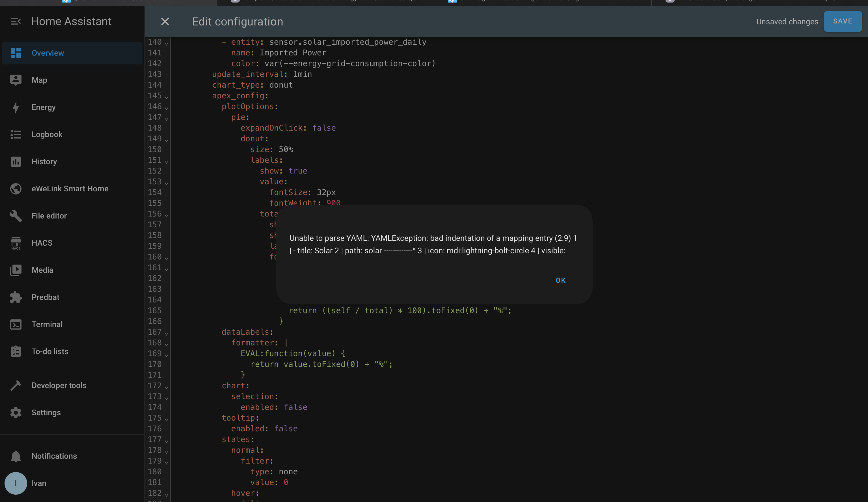The width and height of the screenshot is (868, 502).
Task: Select Logbook in the sidebar
Action: pos(47,134)
